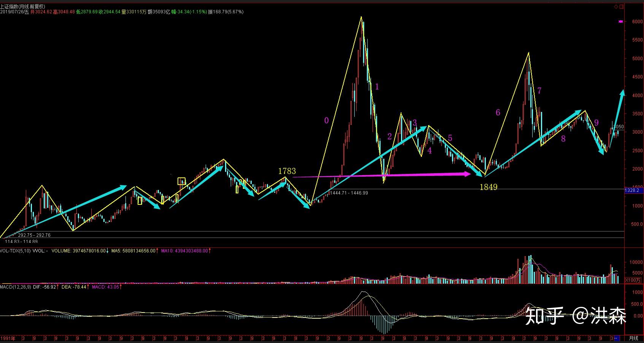Click the date text 2019/07/26/五
The width and height of the screenshot is (644, 343).
pyautogui.click(x=14, y=12)
